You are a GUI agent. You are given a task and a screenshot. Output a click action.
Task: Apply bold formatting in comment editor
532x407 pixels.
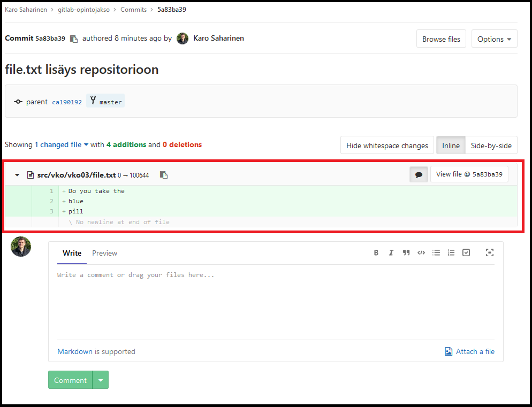click(376, 253)
